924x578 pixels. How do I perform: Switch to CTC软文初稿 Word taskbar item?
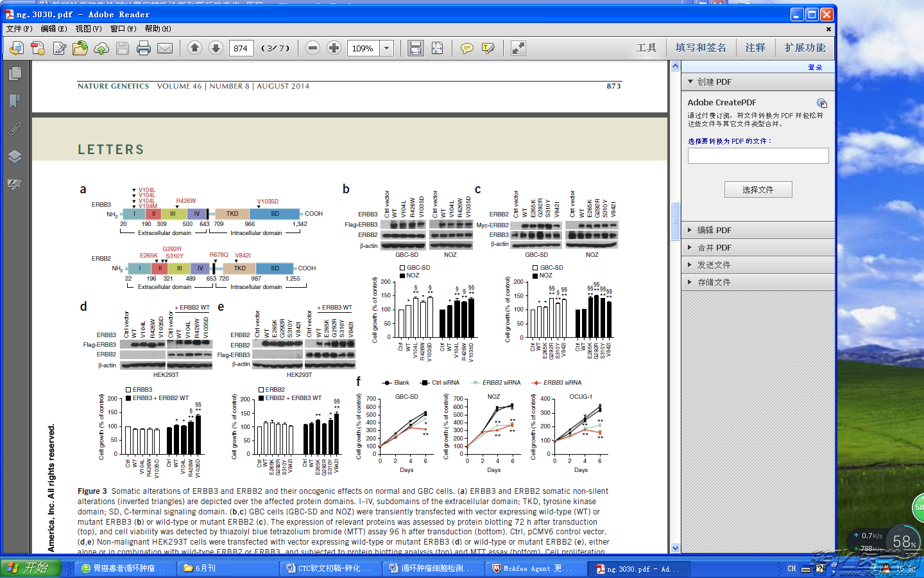pyautogui.click(x=330, y=568)
